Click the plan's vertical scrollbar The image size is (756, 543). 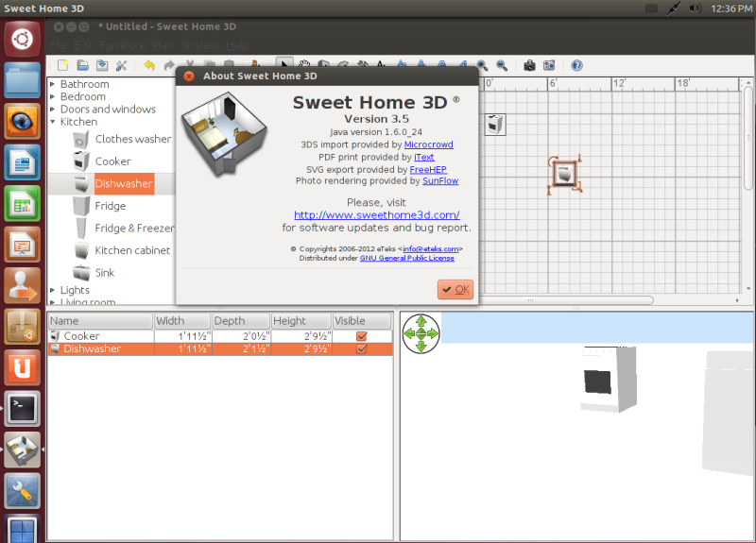pyautogui.click(x=748, y=137)
